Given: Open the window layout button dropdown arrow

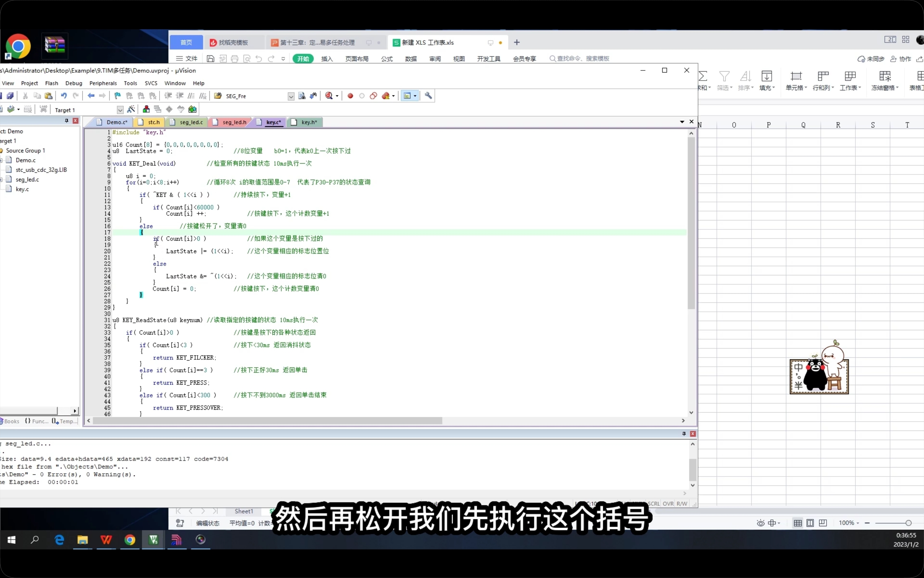Looking at the screenshot, I should pyautogui.click(x=415, y=96).
